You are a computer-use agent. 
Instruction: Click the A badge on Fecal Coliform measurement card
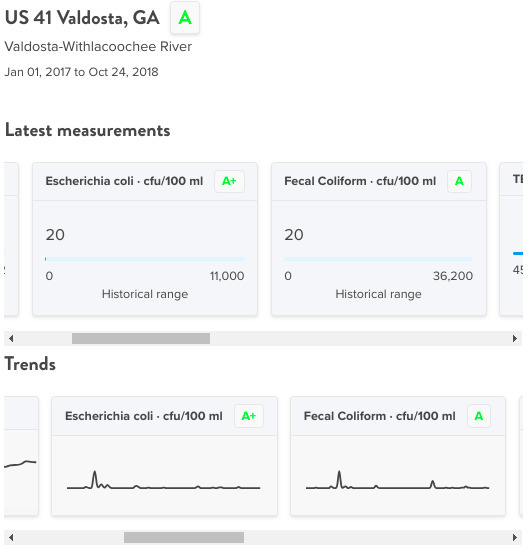459,181
